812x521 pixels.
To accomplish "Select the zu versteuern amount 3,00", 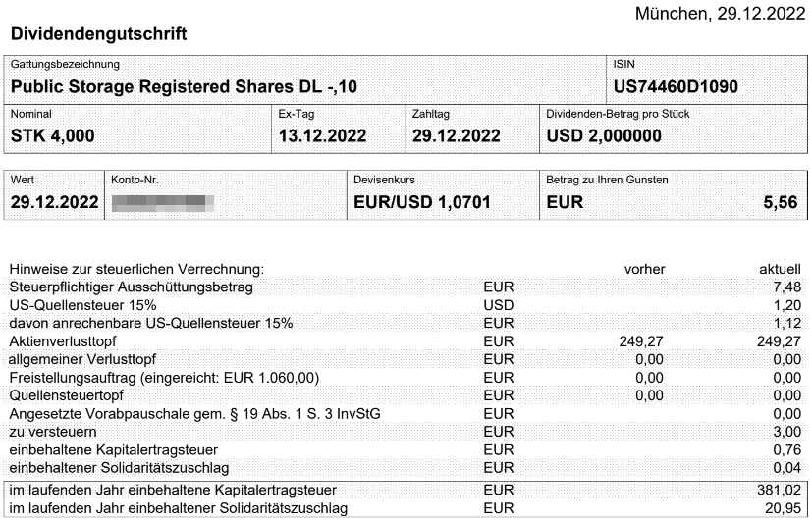I will 787,432.
